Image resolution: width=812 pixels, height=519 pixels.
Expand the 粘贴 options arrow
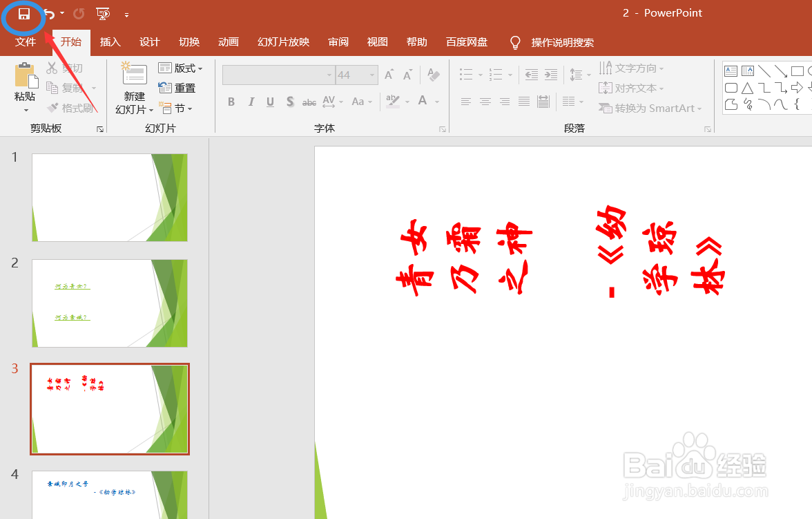(26, 110)
